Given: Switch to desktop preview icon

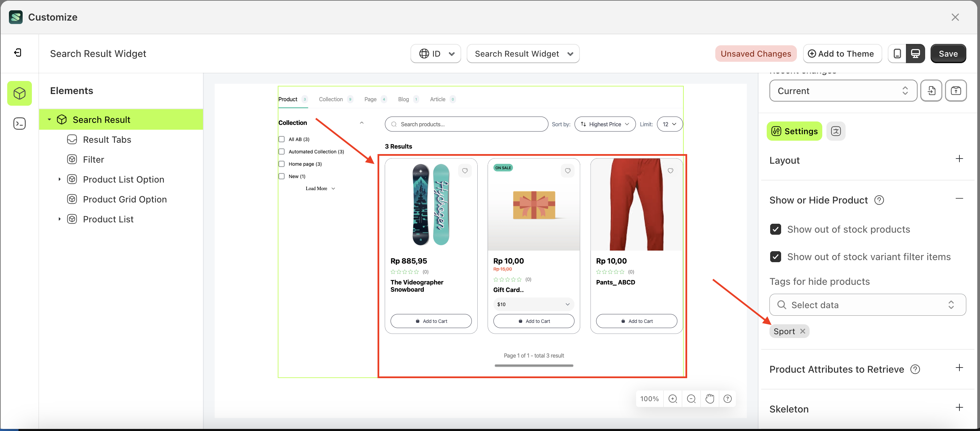Looking at the screenshot, I should [915, 54].
